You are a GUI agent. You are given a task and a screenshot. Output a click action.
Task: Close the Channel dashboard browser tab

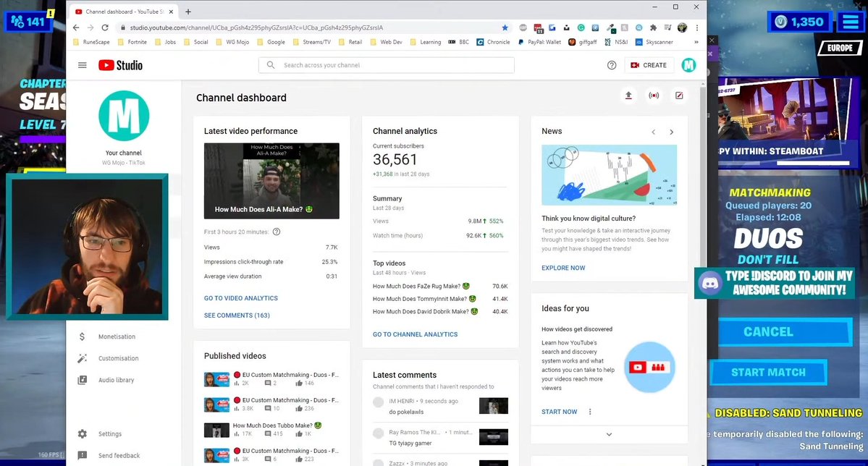(171, 12)
